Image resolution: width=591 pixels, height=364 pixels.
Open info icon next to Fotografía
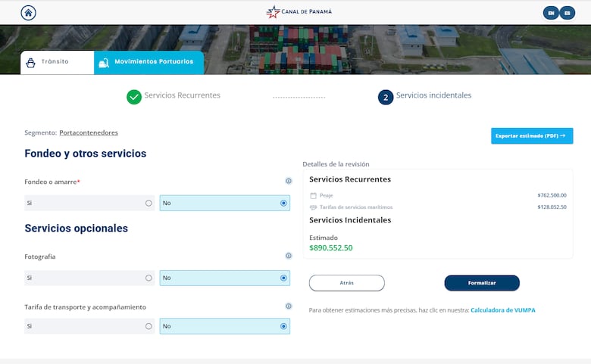(x=289, y=256)
